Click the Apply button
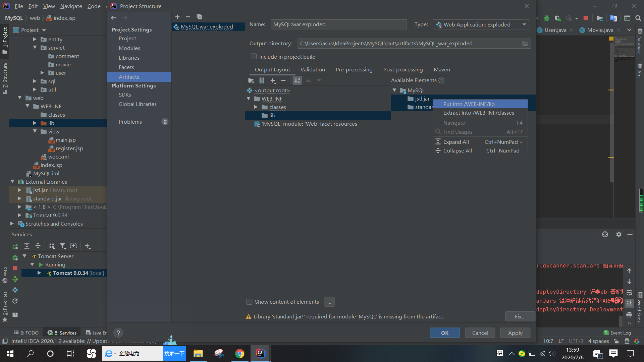The image size is (644, 362). click(515, 333)
